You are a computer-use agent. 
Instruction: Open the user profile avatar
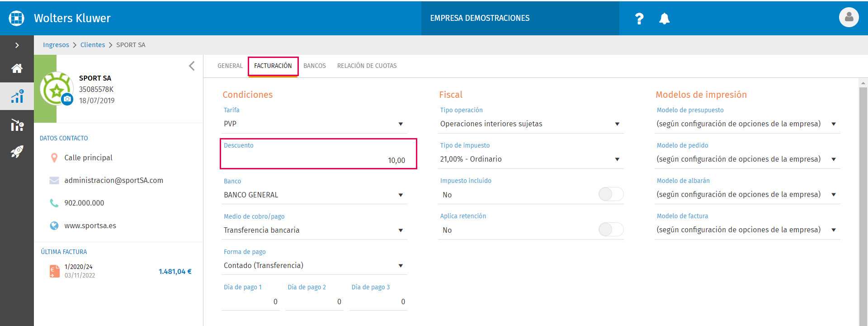(849, 18)
